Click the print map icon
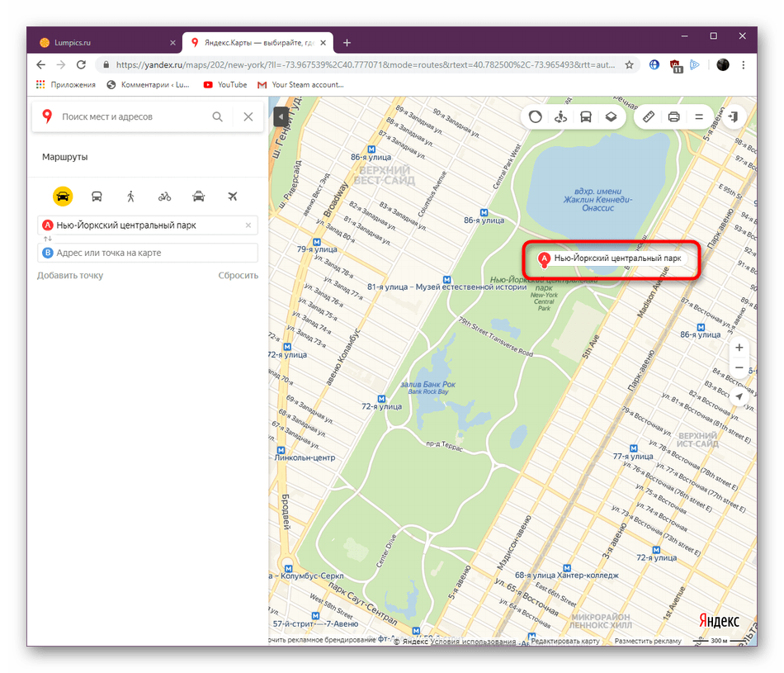784x673 pixels. [673, 117]
